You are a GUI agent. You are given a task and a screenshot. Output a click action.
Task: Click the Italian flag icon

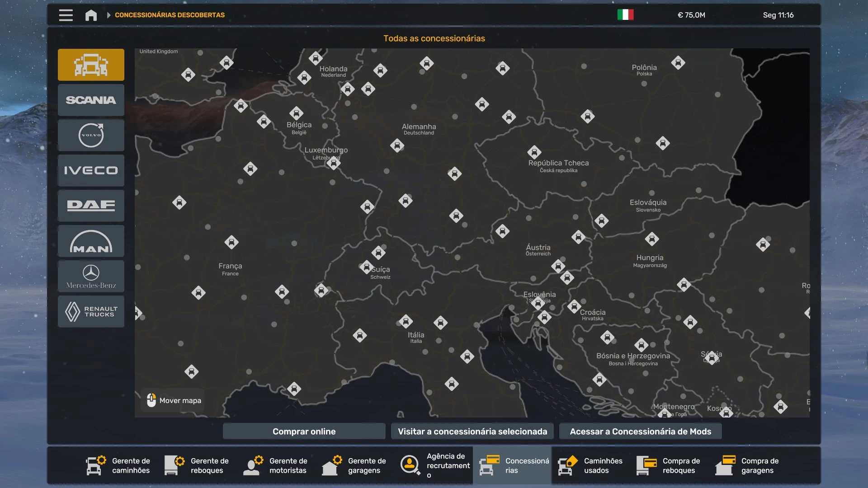point(625,15)
